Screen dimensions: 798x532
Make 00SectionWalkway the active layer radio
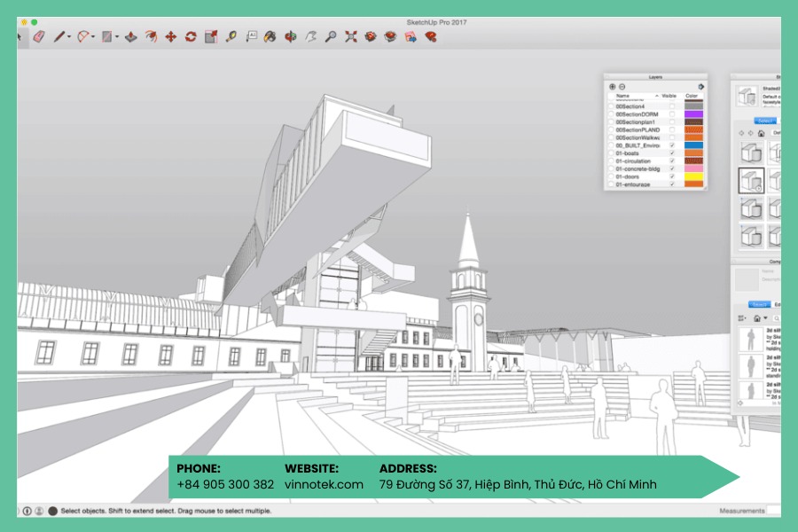tap(611, 137)
